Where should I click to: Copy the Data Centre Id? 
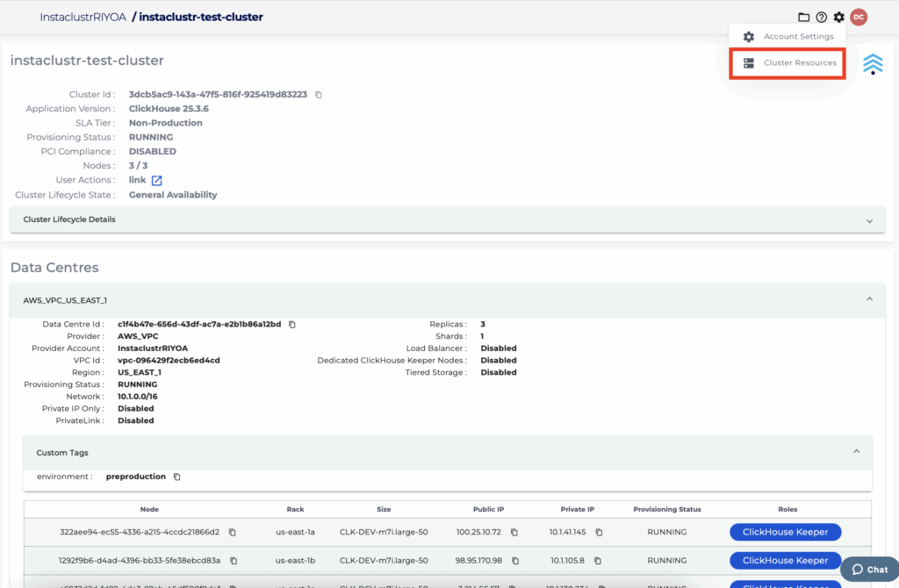(x=292, y=325)
